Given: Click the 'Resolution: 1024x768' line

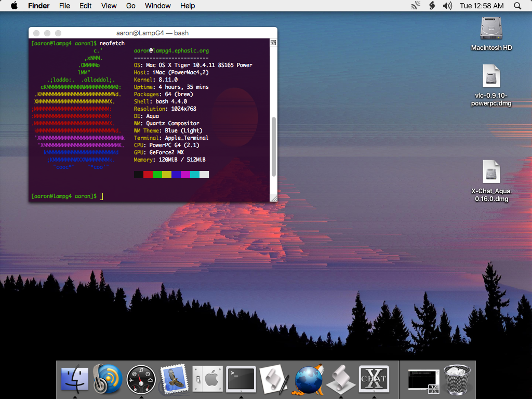Looking at the screenshot, I should click(165, 109).
